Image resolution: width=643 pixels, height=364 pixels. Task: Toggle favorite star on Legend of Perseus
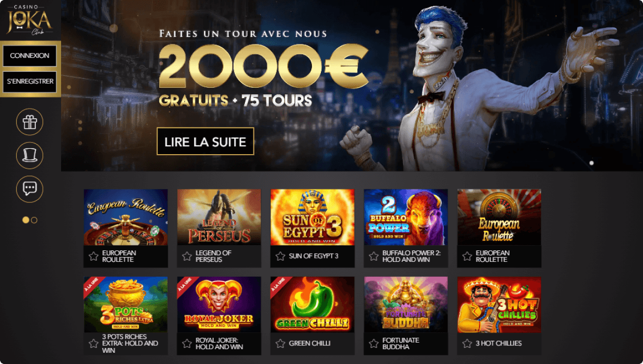[x=187, y=256]
